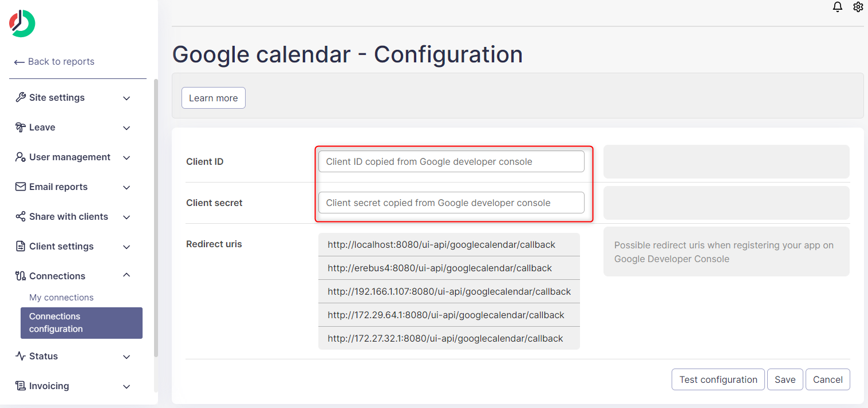The height and width of the screenshot is (408, 868).
Task: Click the Invoicing icon in sidebar
Action: [x=21, y=386]
